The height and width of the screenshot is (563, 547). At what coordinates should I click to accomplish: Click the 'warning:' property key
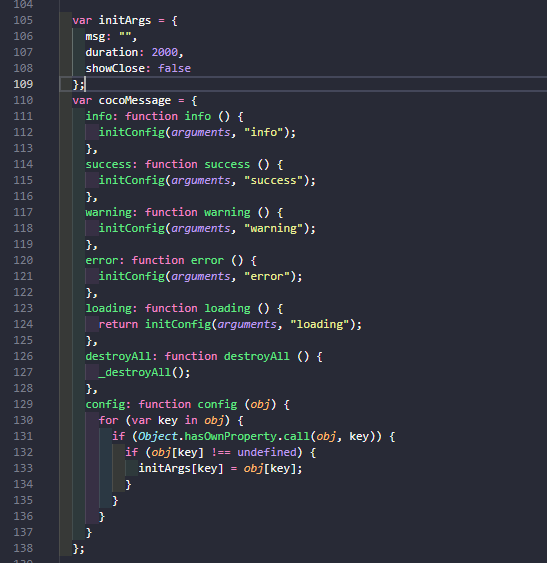click(x=112, y=212)
